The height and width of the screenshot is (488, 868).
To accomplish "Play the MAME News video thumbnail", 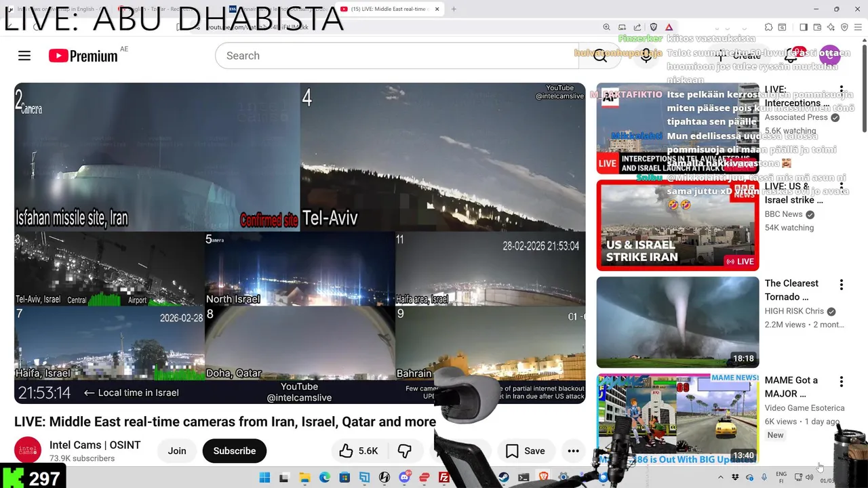I will pyautogui.click(x=677, y=419).
